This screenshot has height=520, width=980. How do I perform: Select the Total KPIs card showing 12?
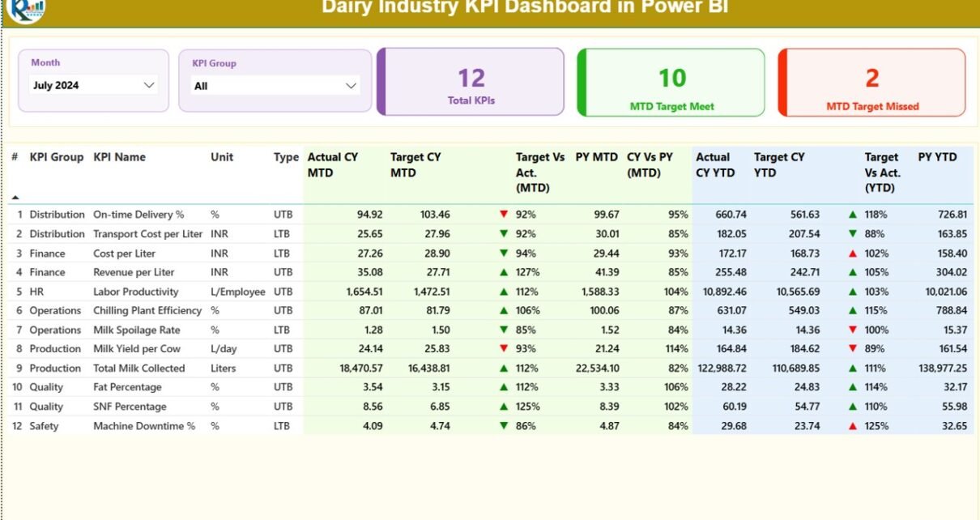click(x=471, y=82)
